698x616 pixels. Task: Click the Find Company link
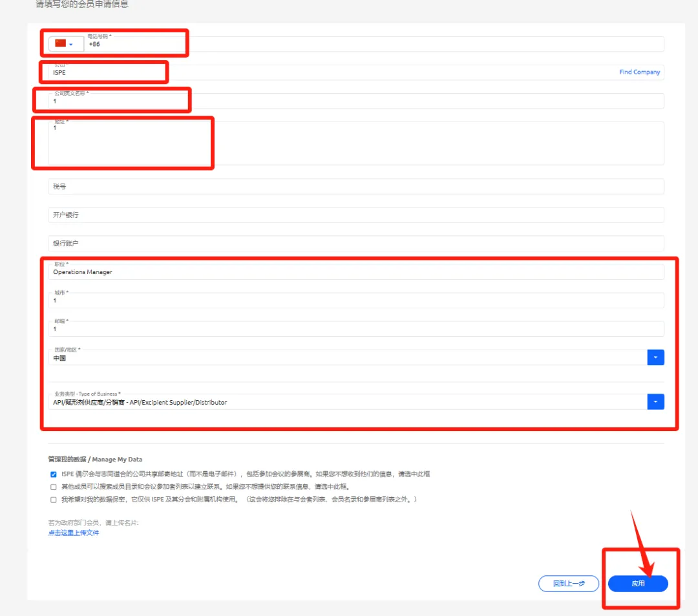coord(639,72)
